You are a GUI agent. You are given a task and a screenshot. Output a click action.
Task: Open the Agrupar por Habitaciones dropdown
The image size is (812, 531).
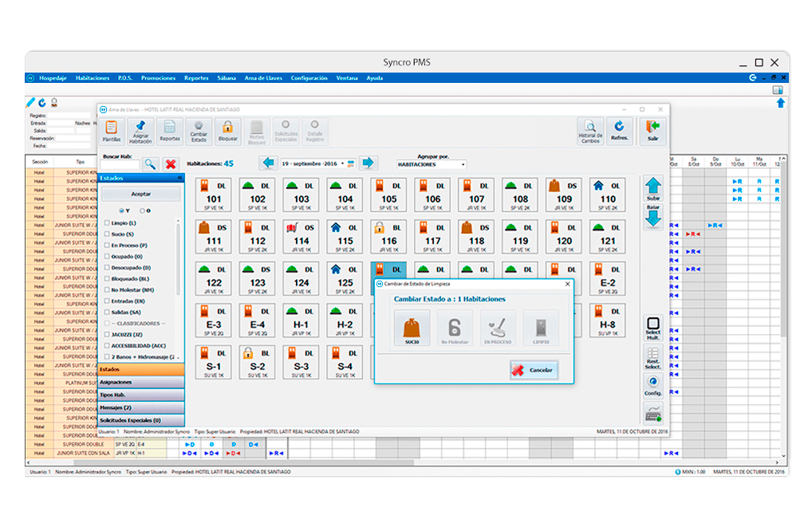pos(432,164)
